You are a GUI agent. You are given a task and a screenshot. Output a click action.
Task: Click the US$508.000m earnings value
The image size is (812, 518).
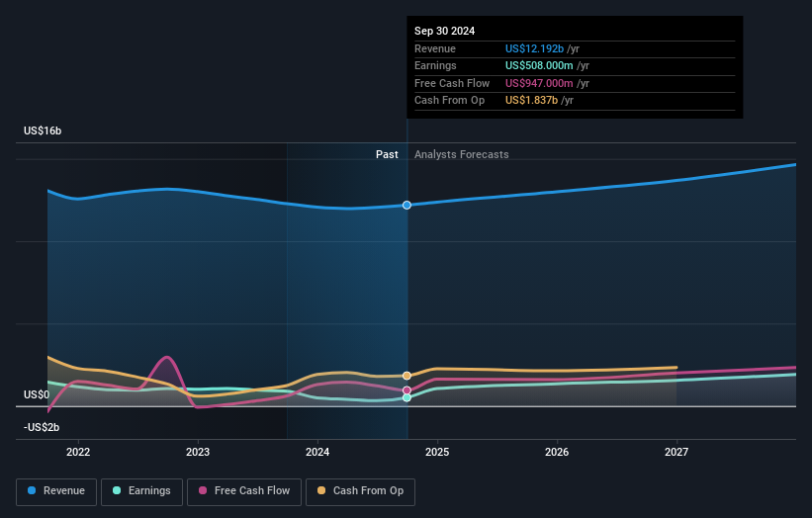point(539,65)
